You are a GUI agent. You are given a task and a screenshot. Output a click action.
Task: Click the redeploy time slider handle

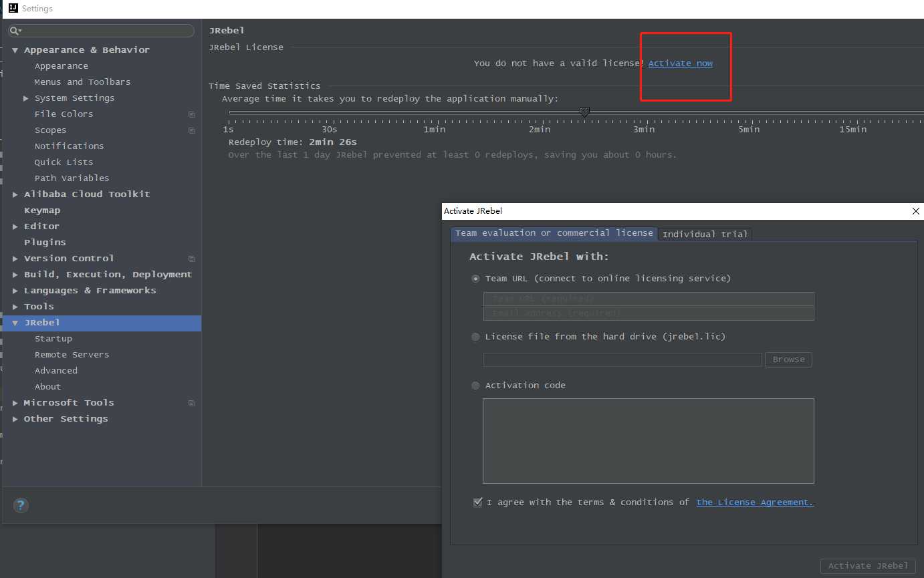click(x=584, y=112)
